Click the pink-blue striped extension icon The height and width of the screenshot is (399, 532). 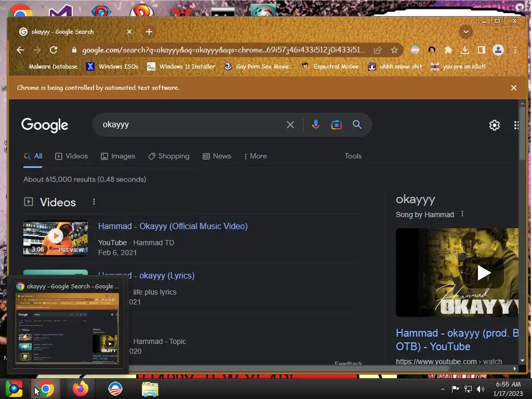(415, 50)
